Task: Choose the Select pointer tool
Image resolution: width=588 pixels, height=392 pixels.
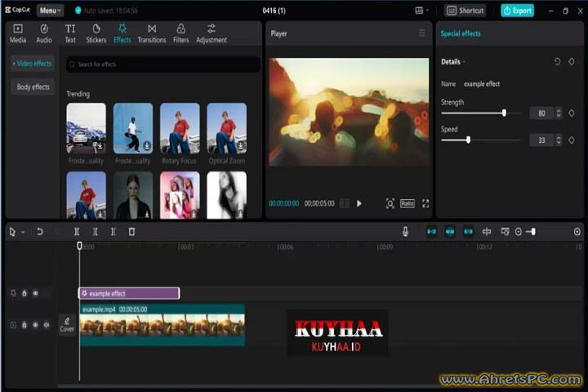Action: pyautogui.click(x=12, y=232)
